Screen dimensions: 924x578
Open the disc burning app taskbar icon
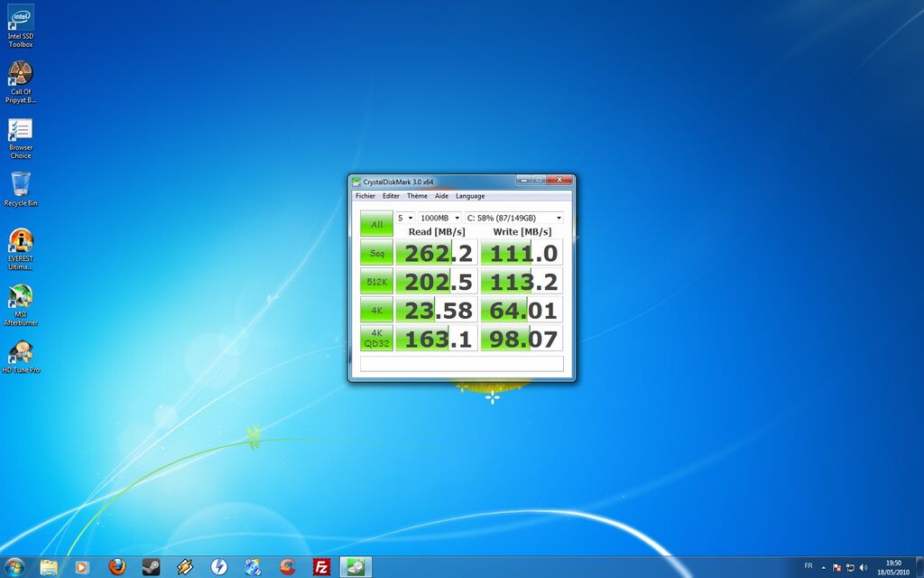pyautogui.click(x=253, y=567)
